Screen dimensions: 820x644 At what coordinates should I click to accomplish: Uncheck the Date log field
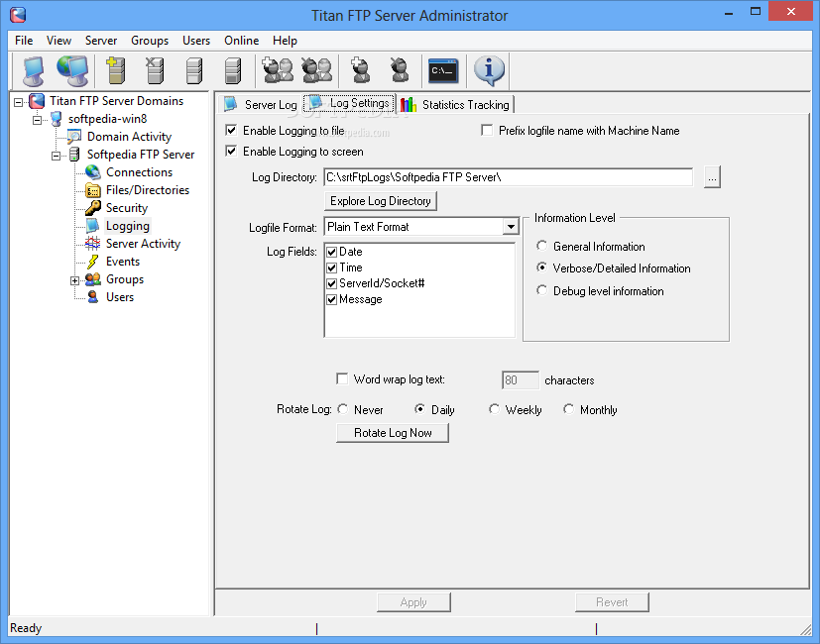tap(331, 252)
